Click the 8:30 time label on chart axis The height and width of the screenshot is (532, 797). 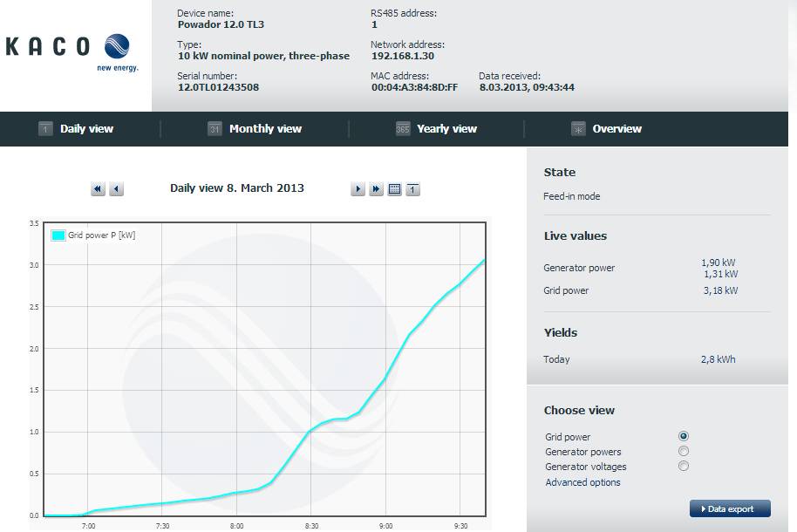point(311,526)
